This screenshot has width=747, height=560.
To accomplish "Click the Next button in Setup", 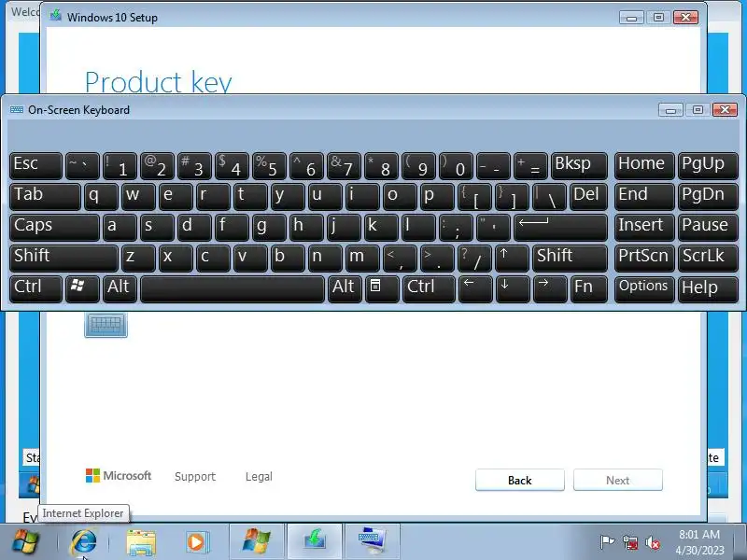I will [618, 480].
